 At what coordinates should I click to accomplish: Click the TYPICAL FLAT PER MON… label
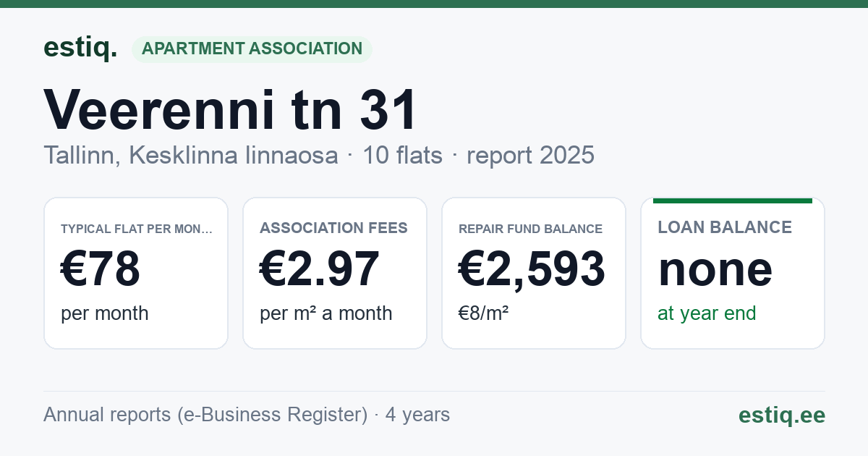tap(137, 229)
